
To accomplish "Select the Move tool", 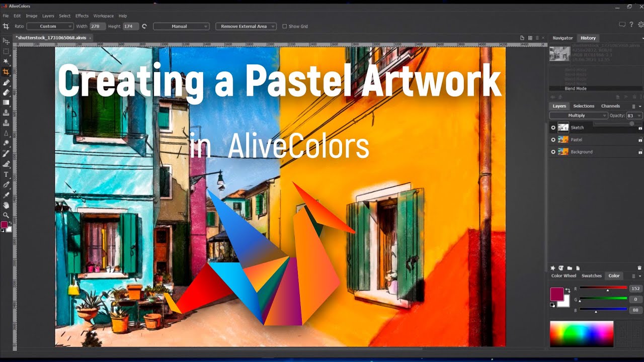I will pyautogui.click(x=6, y=41).
